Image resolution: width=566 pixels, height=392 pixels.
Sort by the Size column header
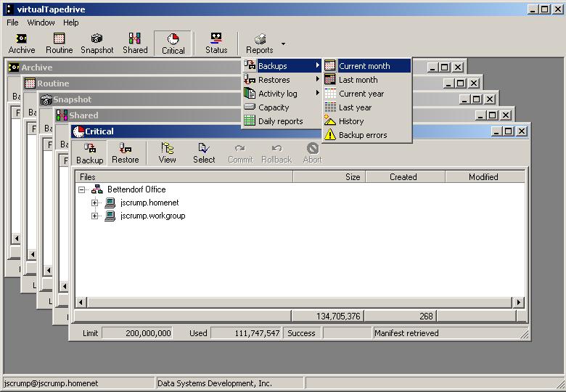[x=329, y=176]
